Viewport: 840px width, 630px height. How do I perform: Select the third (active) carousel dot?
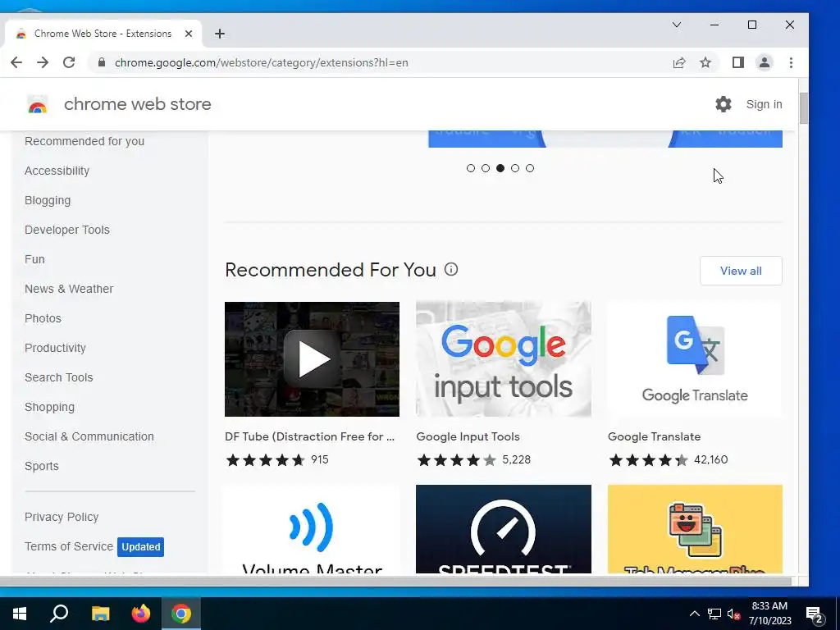click(500, 168)
